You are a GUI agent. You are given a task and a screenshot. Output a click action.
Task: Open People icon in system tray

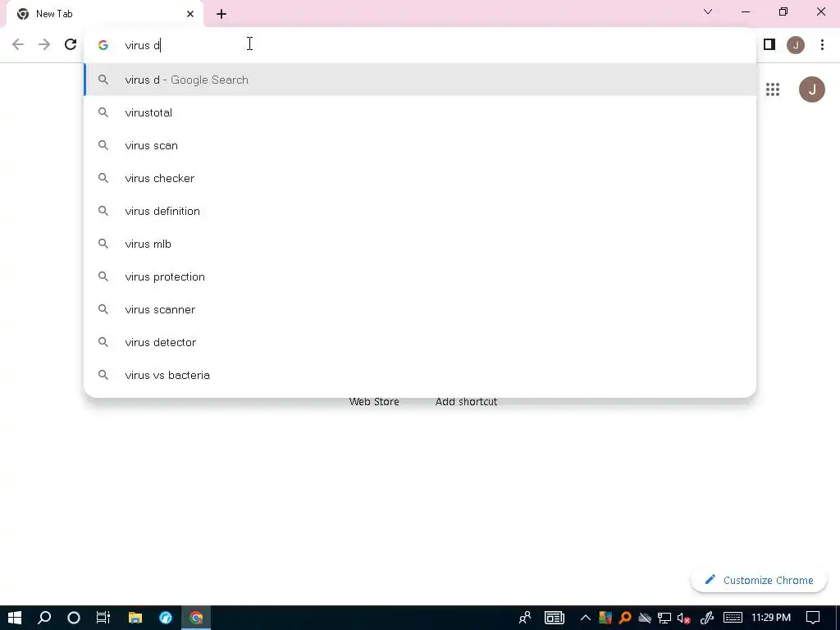pyautogui.click(x=525, y=618)
